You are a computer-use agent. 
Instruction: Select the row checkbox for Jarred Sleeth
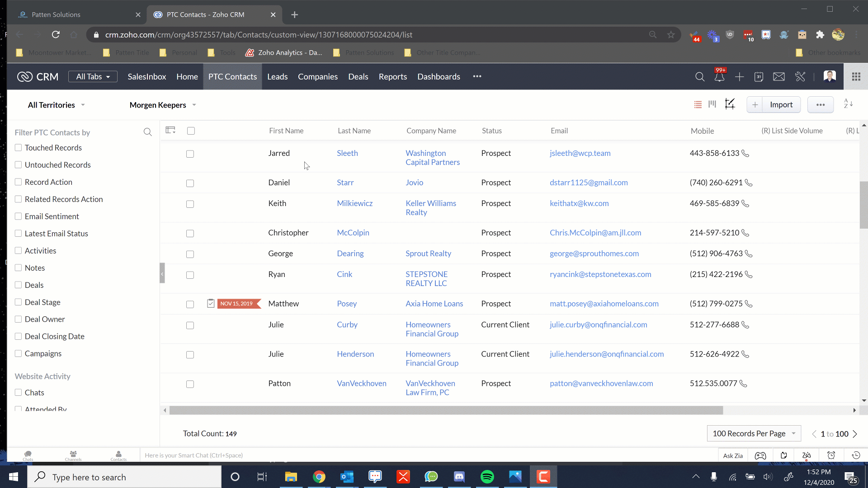189,154
